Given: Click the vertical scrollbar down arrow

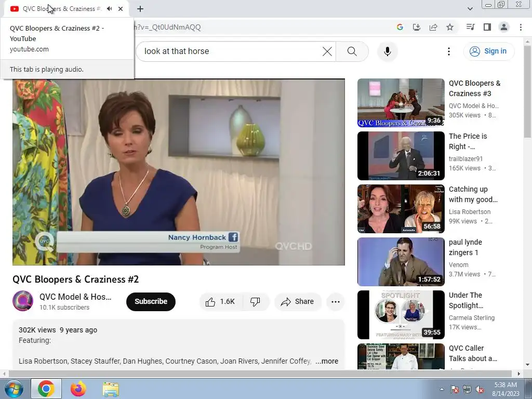Looking at the screenshot, I should tap(527, 365).
